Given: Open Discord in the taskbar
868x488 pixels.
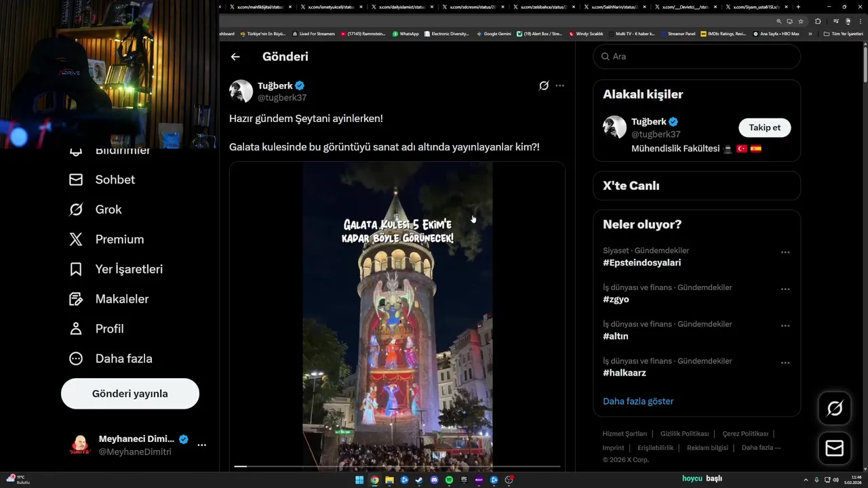Looking at the screenshot, I should (434, 480).
